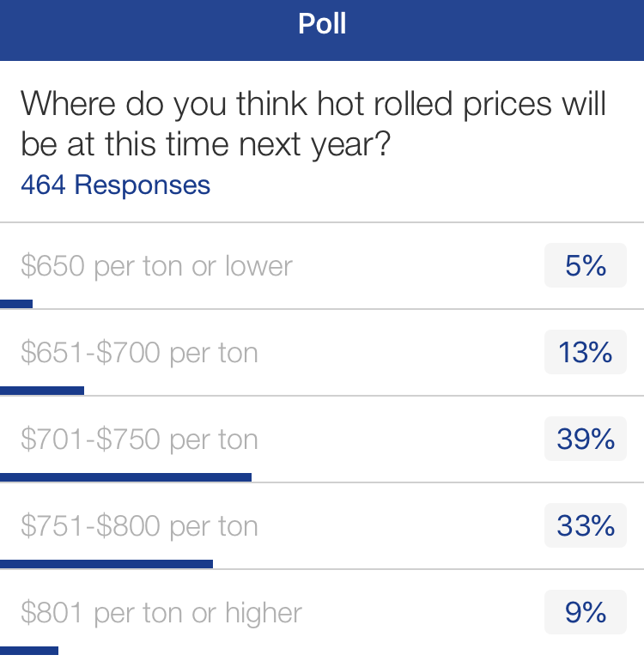Select the "$650 per ton or lower" option
644x661 pixels.
click(x=157, y=266)
